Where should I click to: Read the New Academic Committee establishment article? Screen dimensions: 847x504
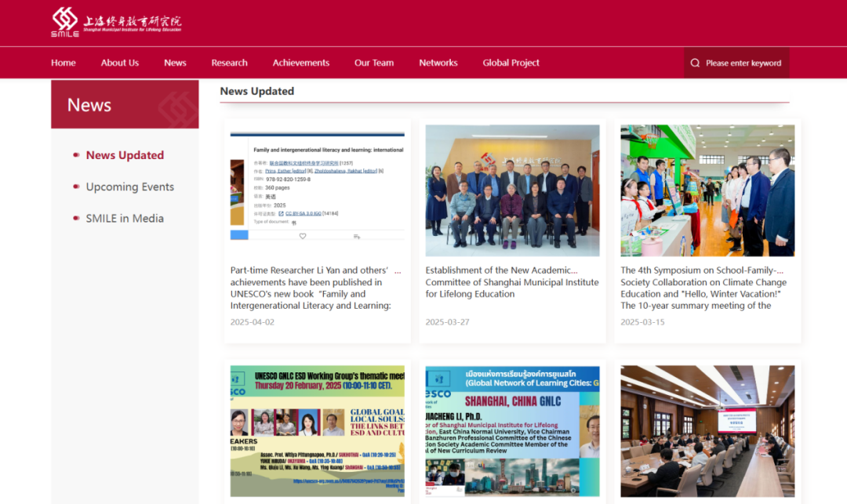(511, 282)
